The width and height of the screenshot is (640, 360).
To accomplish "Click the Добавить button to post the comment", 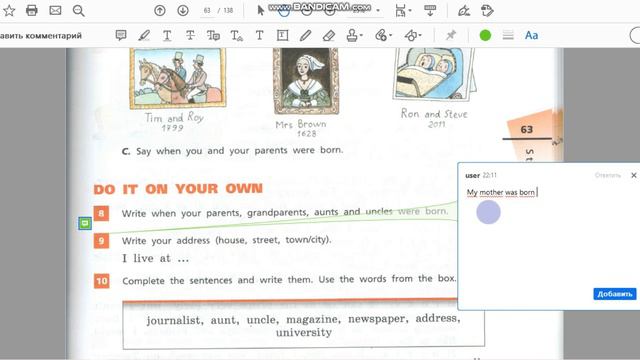I will [x=615, y=294].
